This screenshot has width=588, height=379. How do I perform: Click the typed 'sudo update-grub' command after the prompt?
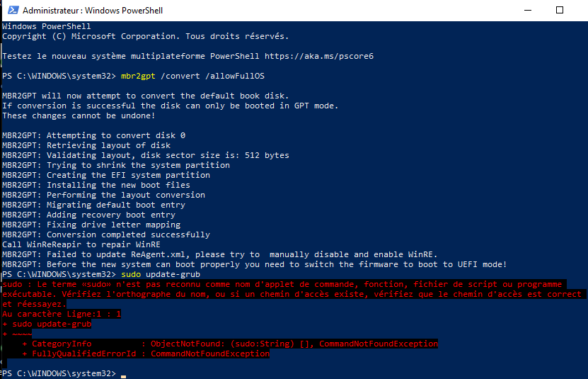coord(161,274)
